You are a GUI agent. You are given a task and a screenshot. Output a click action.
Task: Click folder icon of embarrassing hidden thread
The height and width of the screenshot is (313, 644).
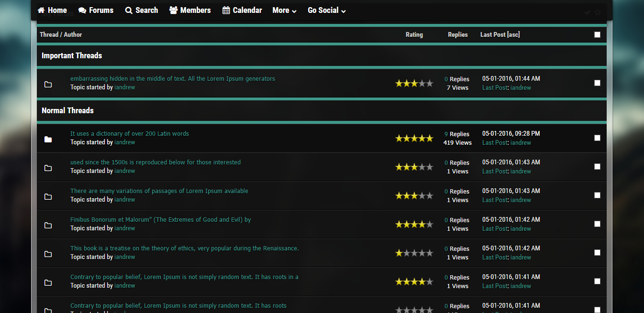pyautogui.click(x=48, y=85)
